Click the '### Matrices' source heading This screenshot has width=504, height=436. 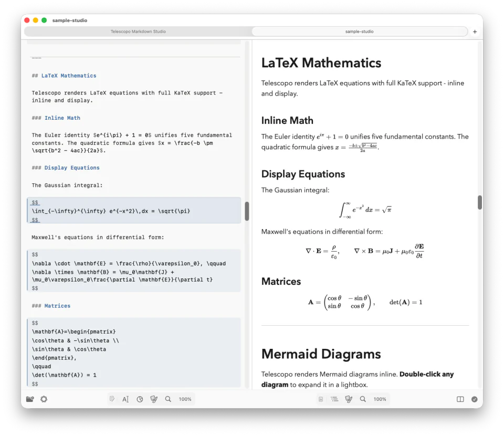coord(51,306)
